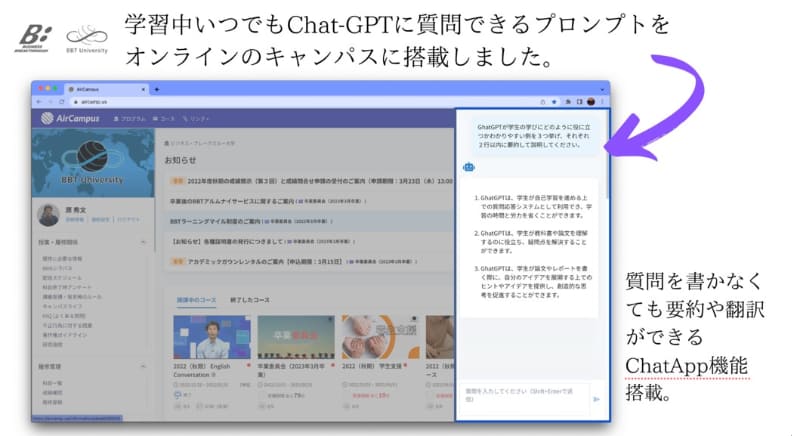Click the AirCampus logo in the header

tap(70, 118)
